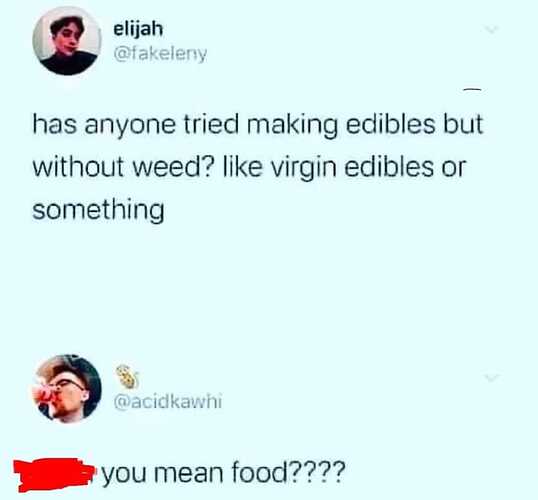
Task: Open the @acidkawhi handle link
Action: 168,401
